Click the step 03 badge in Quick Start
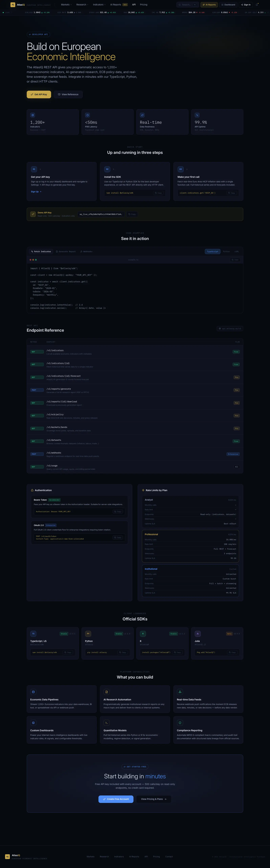This screenshot has height=868, width=270. pos(181,169)
